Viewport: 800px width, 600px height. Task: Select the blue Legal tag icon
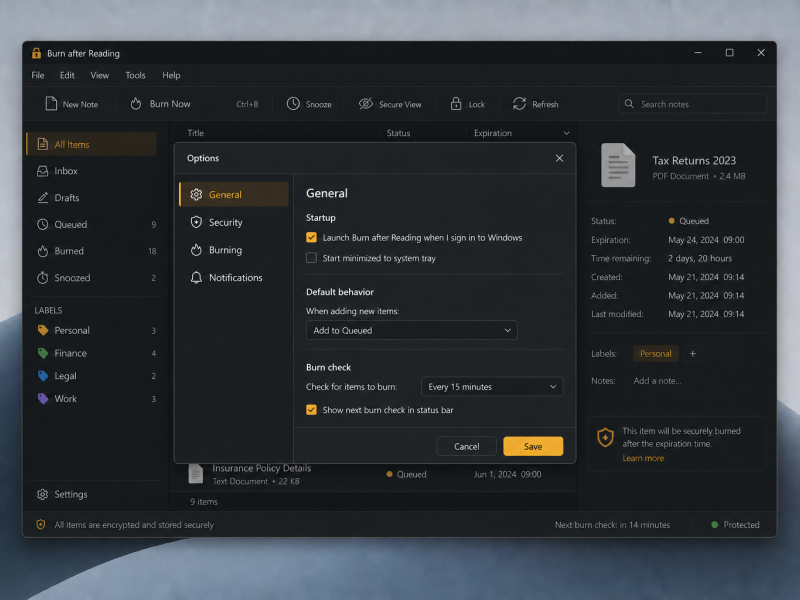[43, 376]
